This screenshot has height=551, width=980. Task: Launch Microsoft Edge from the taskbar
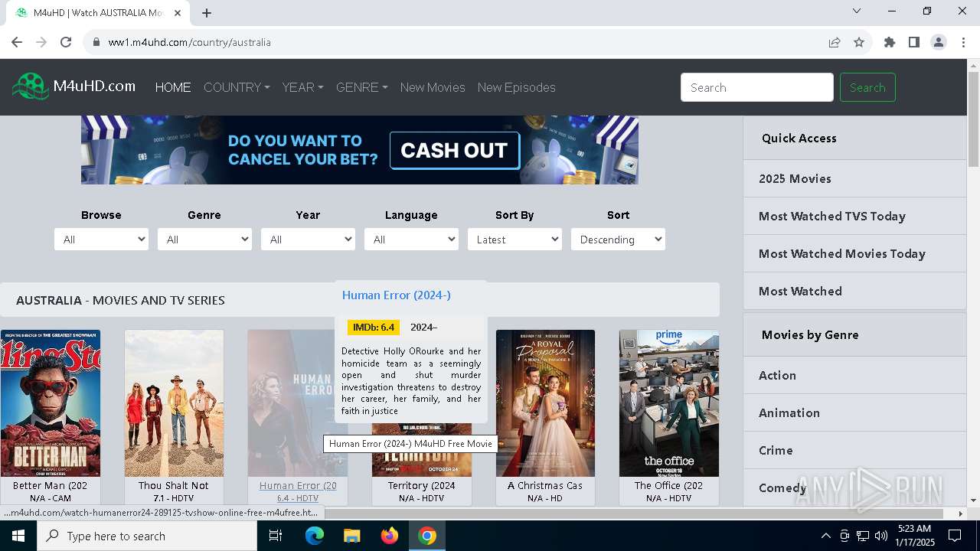[315, 536]
